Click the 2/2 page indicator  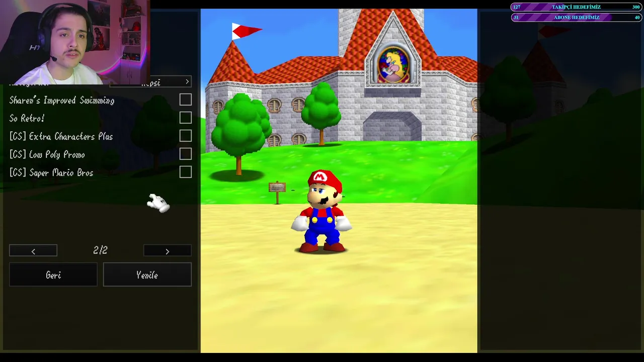click(100, 250)
